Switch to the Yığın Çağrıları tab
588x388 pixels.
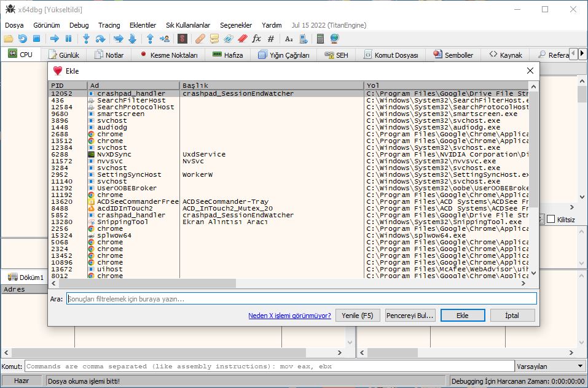click(x=284, y=55)
